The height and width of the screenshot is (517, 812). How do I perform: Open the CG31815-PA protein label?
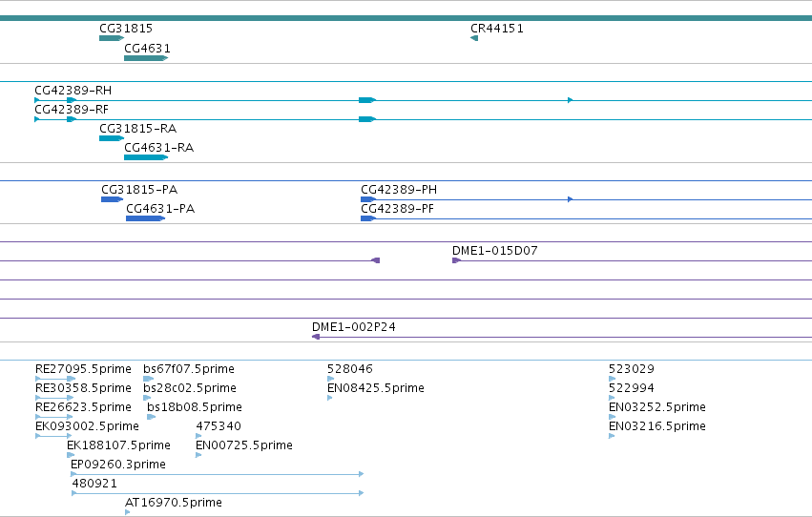tap(139, 190)
